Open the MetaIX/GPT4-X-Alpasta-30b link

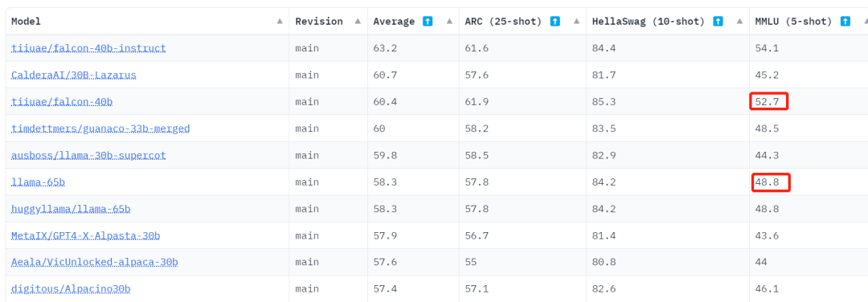(x=86, y=235)
